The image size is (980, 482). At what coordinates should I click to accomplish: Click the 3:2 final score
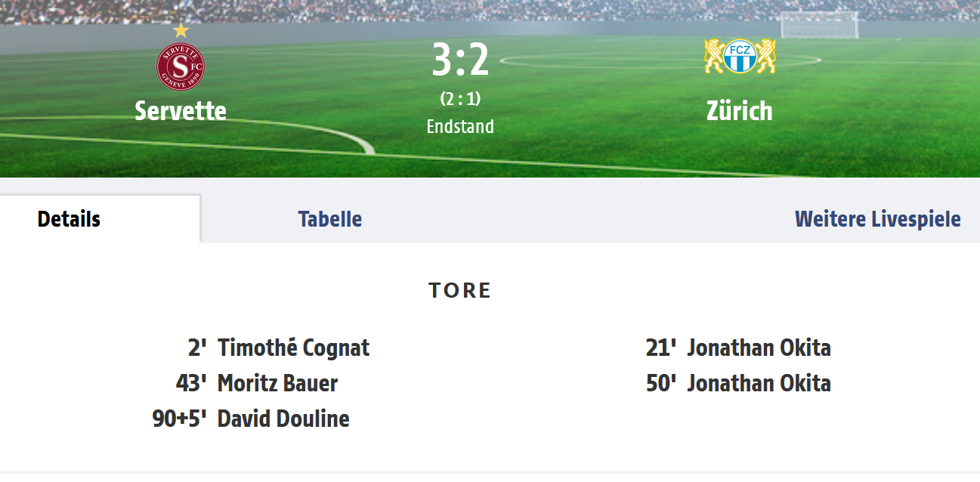[x=460, y=60]
